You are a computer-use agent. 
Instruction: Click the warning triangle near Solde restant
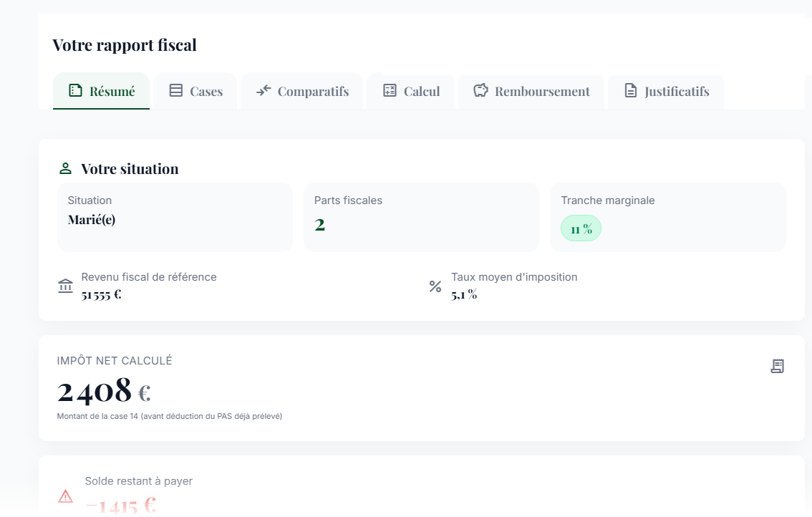(x=65, y=496)
